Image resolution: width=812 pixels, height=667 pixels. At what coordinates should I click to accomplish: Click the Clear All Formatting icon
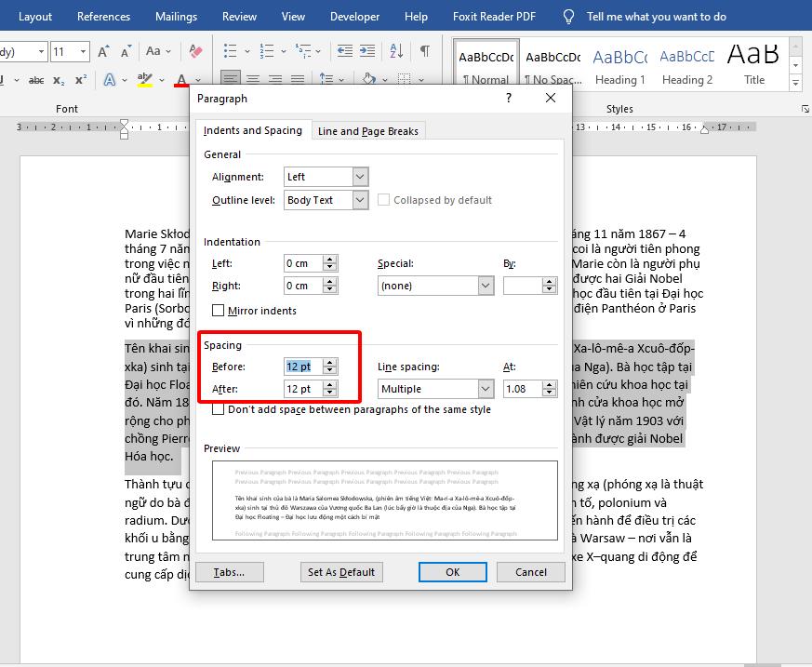point(195,51)
